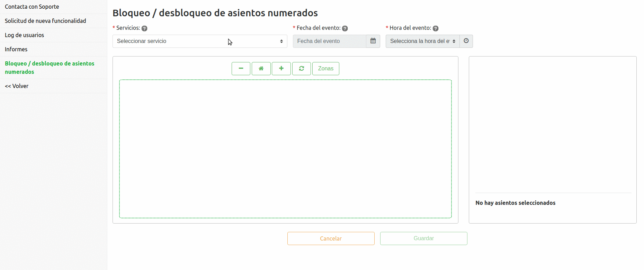The image size is (644, 270).
Task: Click inside the dotted seat map canvas
Action: coord(285,149)
